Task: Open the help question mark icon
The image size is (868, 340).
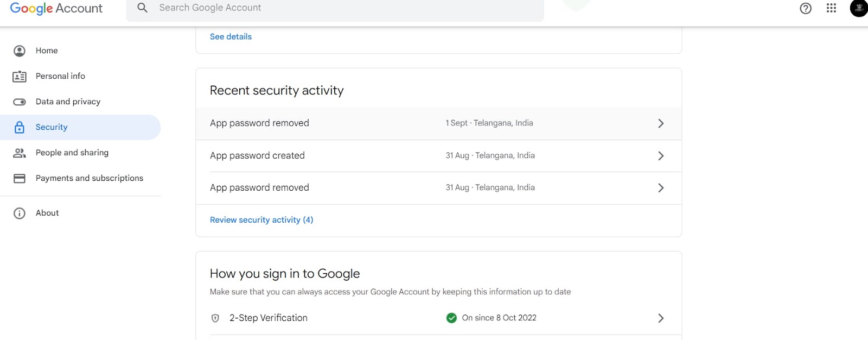Action: (x=806, y=8)
